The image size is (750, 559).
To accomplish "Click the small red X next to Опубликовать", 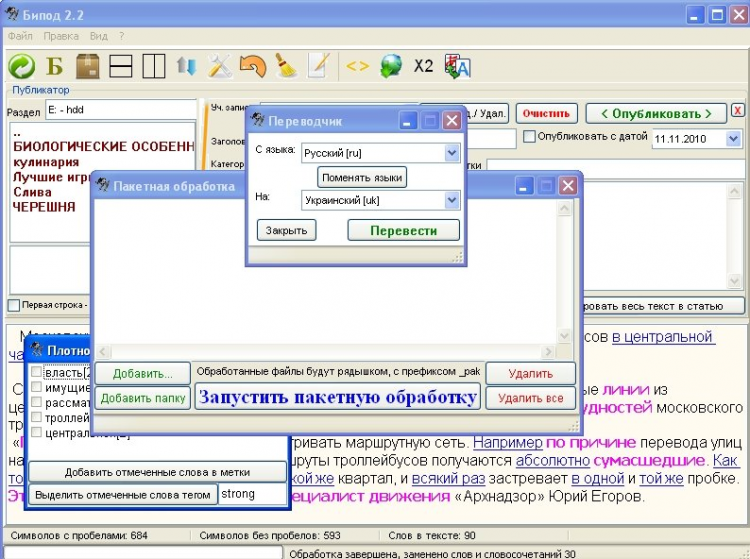I will (x=738, y=111).
